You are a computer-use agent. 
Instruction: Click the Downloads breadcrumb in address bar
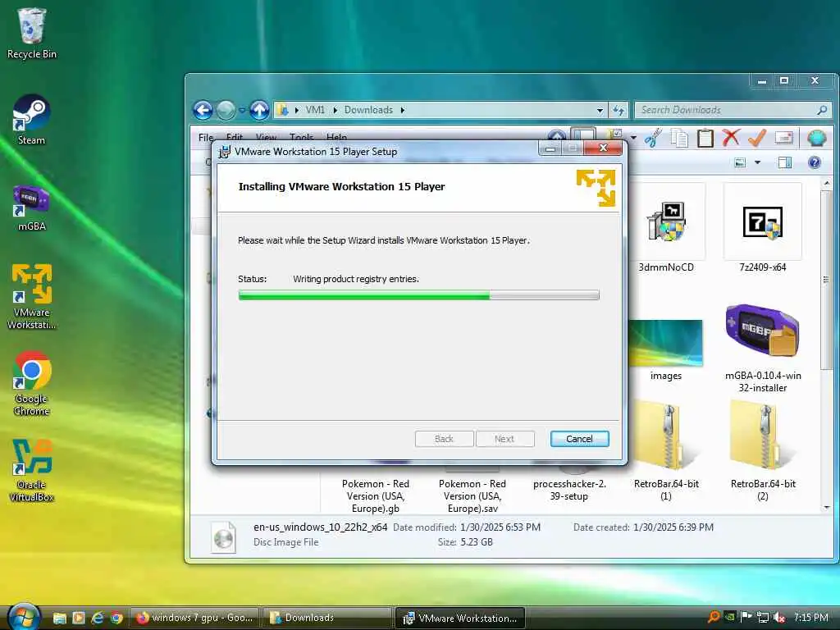(x=368, y=110)
